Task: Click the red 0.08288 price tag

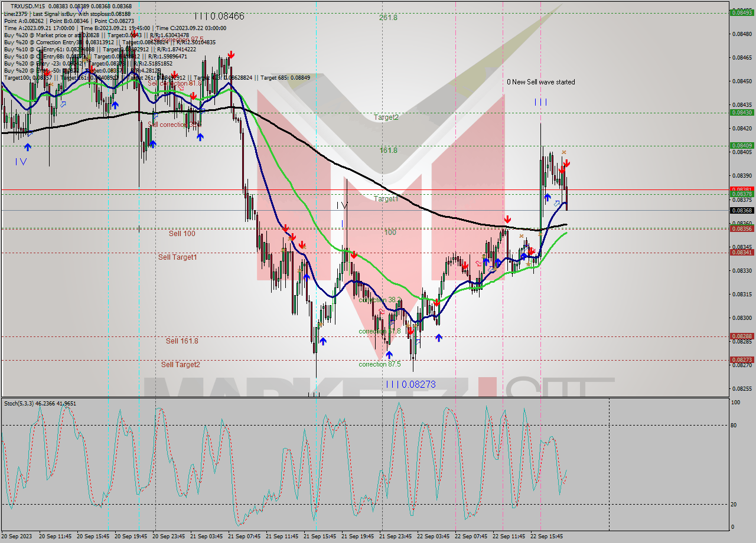Action: 741,336
